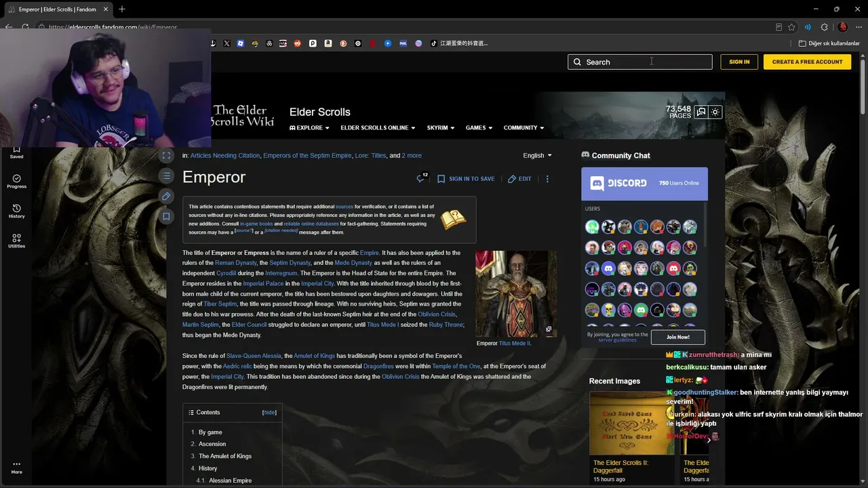Open the three-dot page actions menu
The image size is (868, 488).
click(x=547, y=179)
